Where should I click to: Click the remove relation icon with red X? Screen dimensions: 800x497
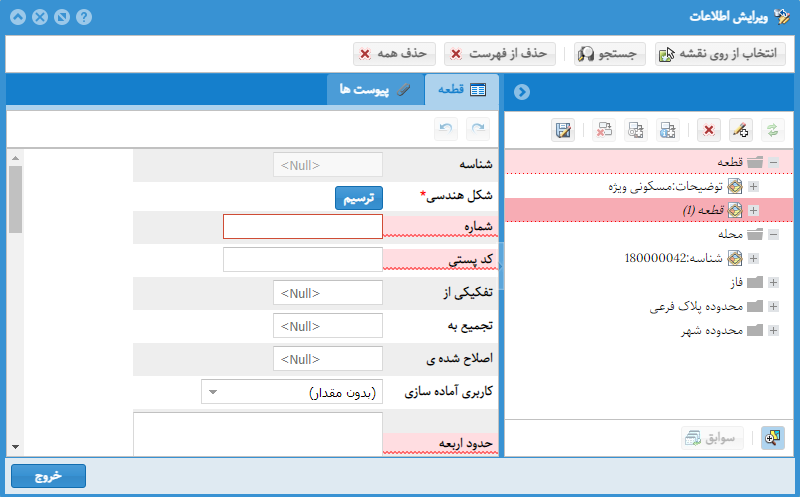pyautogui.click(x=604, y=130)
